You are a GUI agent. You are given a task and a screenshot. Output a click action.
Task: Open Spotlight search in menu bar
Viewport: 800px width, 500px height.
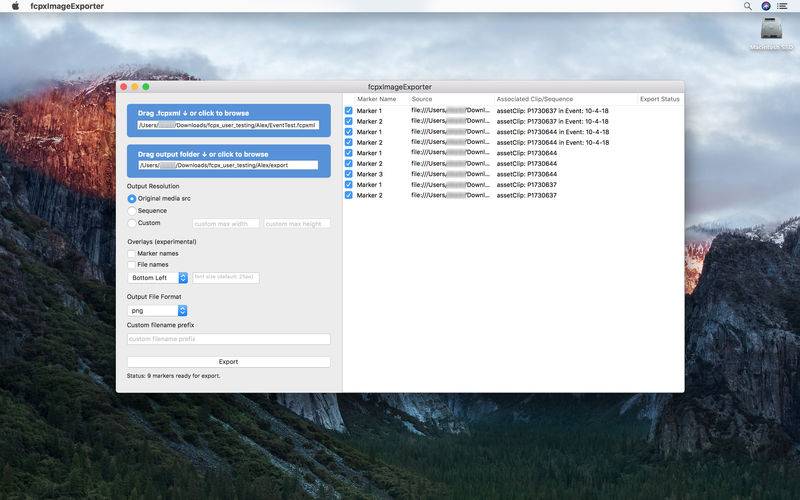(747, 6)
